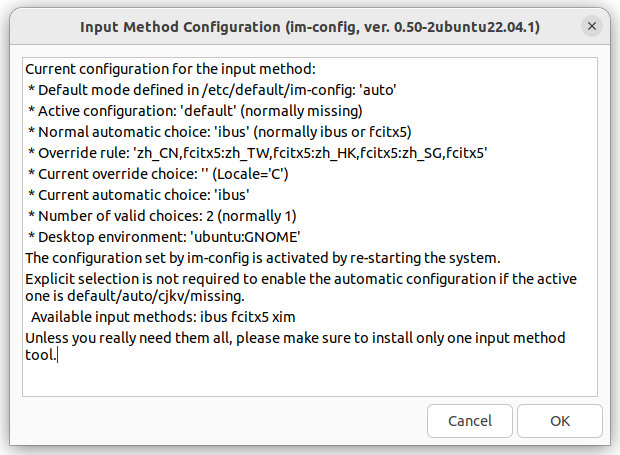The width and height of the screenshot is (620, 455).
Task: Confirm the dialog with the OK button
Action: 560,421
